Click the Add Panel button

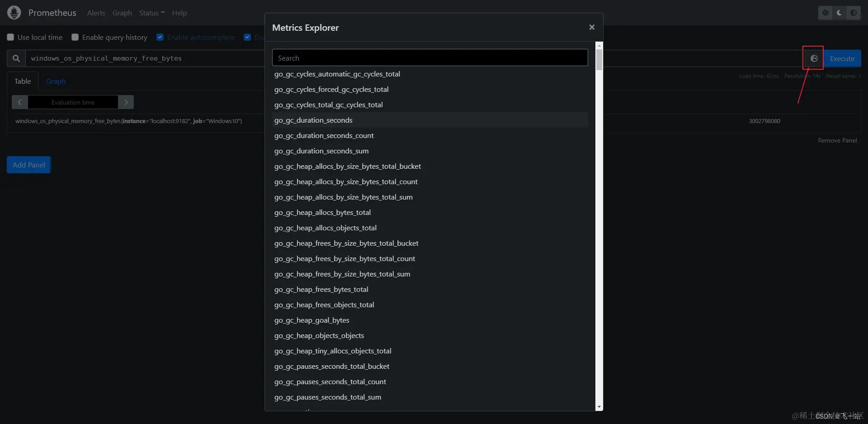click(x=29, y=165)
